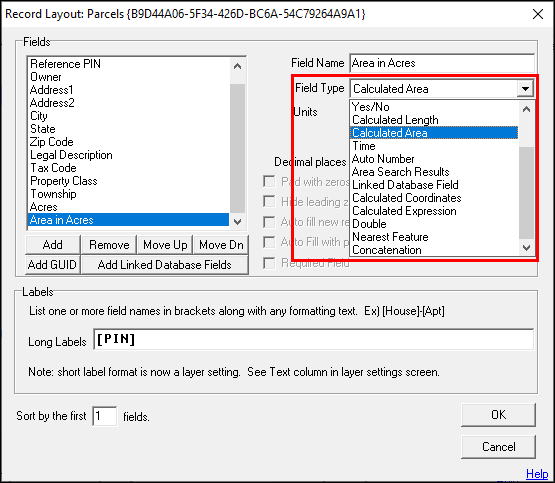
Task: Pick the Calculated Expression option
Action: pyautogui.click(x=404, y=211)
